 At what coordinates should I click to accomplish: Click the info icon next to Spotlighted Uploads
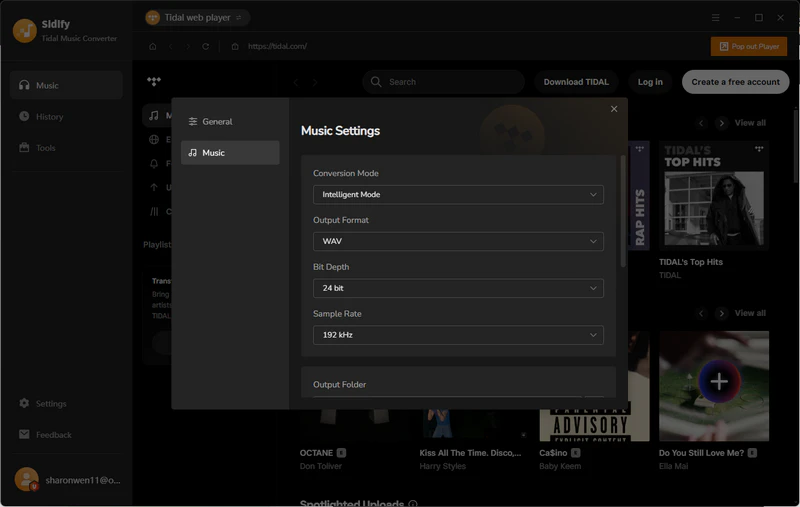413,503
